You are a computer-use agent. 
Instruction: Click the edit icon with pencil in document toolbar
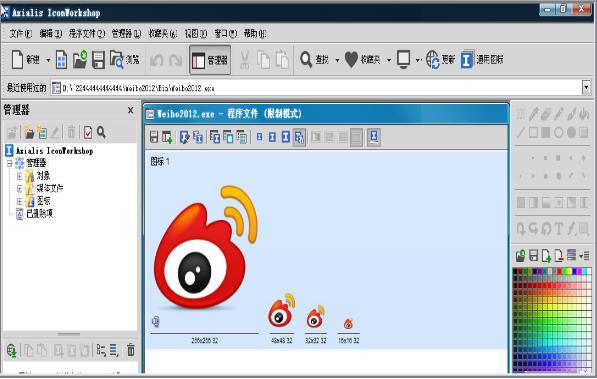[185, 137]
